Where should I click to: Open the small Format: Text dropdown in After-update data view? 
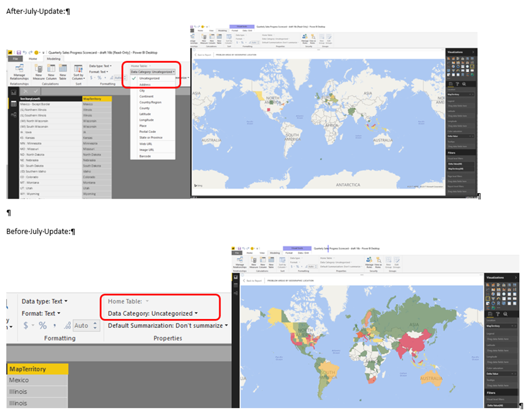point(98,71)
